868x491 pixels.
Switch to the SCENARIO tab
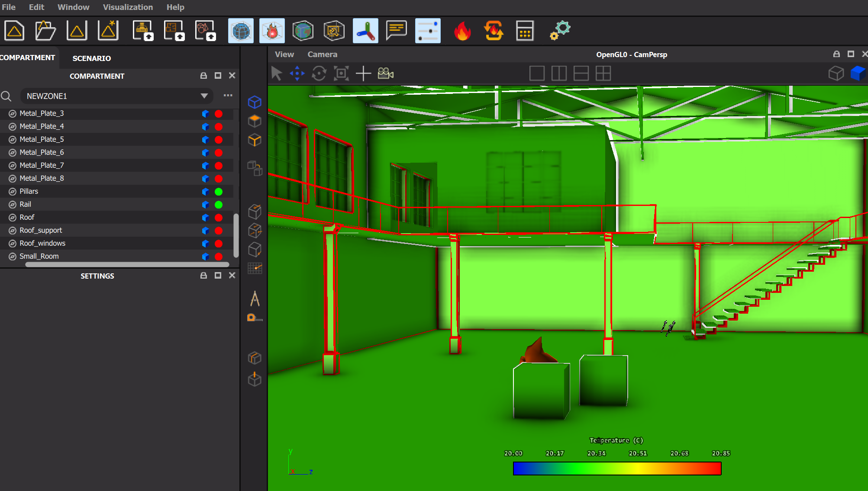pyautogui.click(x=91, y=58)
